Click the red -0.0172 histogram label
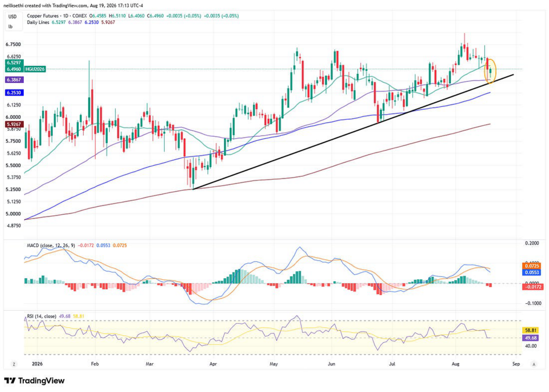Viewport: 549px width, 392px height. pos(533,287)
